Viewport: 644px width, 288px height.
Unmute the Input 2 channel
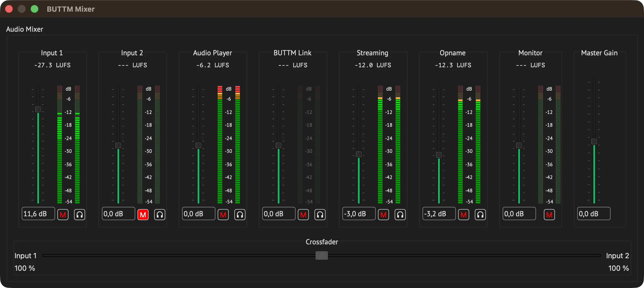(x=143, y=215)
